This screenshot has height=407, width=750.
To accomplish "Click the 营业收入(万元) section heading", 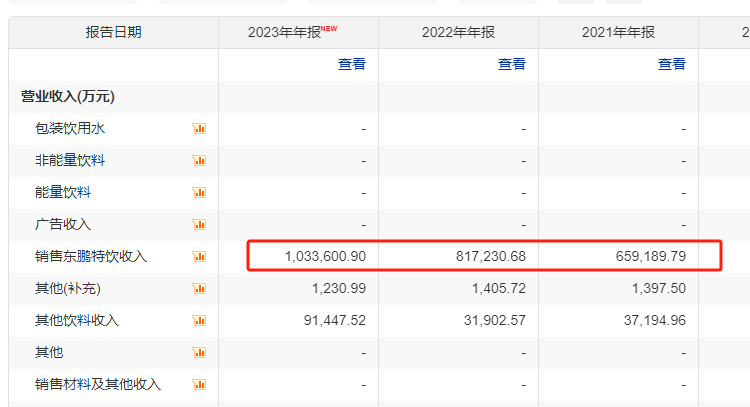I will 68,97.
